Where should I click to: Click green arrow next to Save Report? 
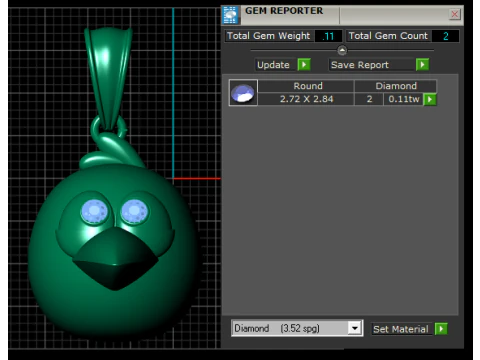point(422,64)
